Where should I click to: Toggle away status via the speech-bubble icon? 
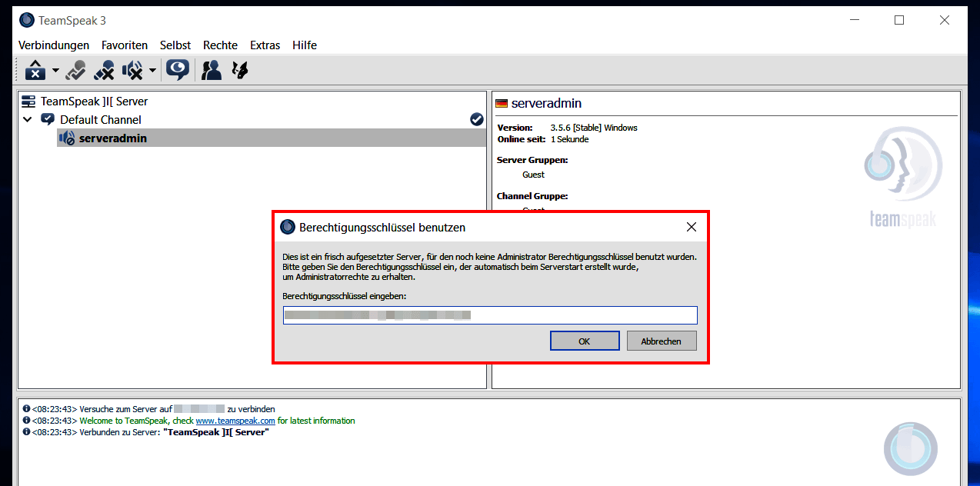(177, 70)
